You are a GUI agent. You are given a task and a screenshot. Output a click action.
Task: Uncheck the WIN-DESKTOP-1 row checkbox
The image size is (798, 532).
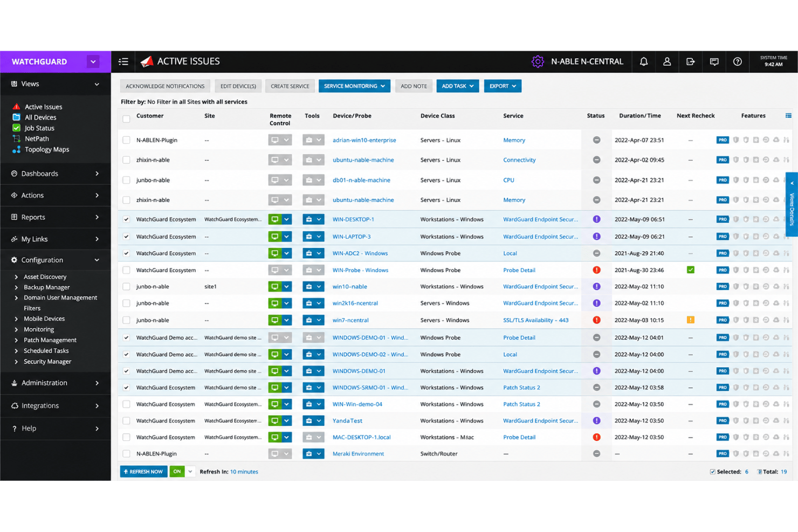click(126, 219)
